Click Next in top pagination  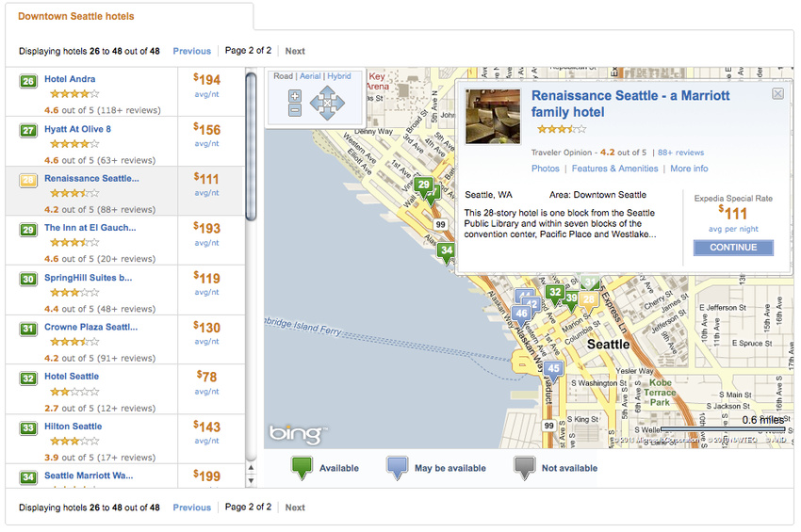(295, 51)
